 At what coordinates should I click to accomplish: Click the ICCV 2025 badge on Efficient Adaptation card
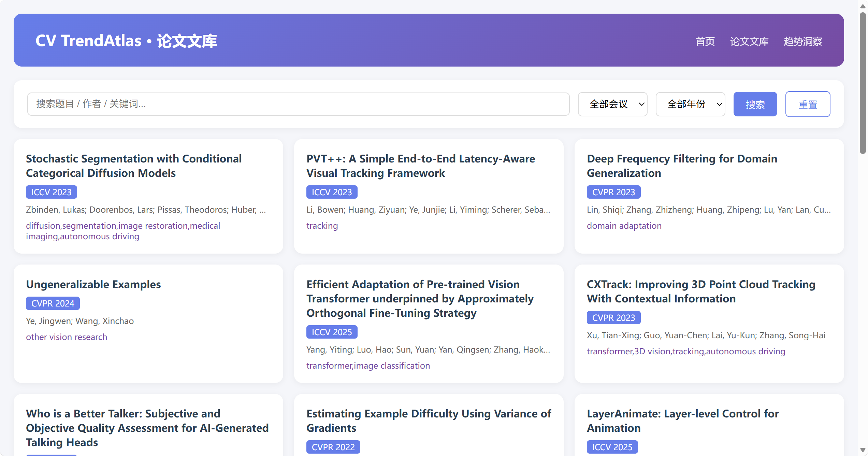(x=332, y=332)
